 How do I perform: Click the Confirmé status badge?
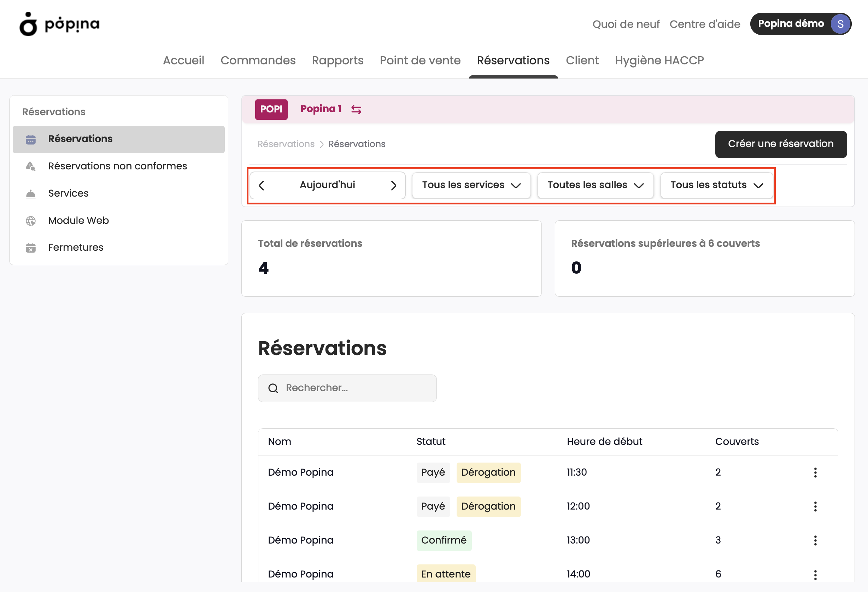click(444, 541)
